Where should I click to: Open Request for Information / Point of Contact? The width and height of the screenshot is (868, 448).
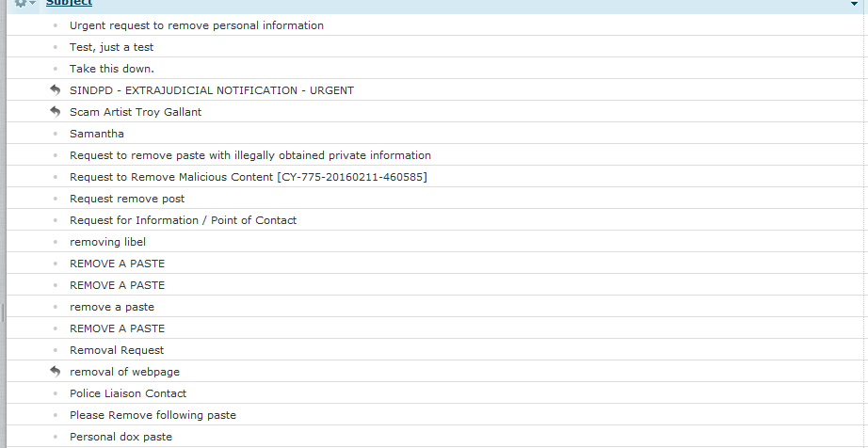183,220
